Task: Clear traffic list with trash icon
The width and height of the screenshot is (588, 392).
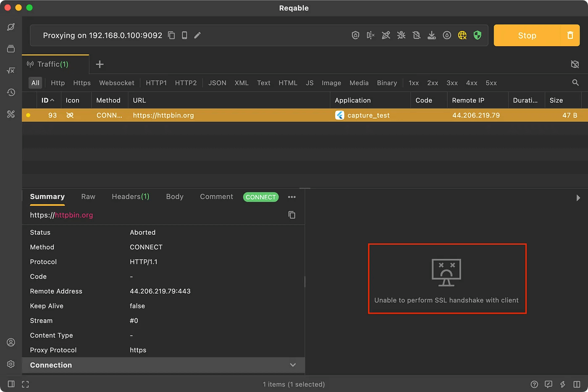Action: [570, 35]
